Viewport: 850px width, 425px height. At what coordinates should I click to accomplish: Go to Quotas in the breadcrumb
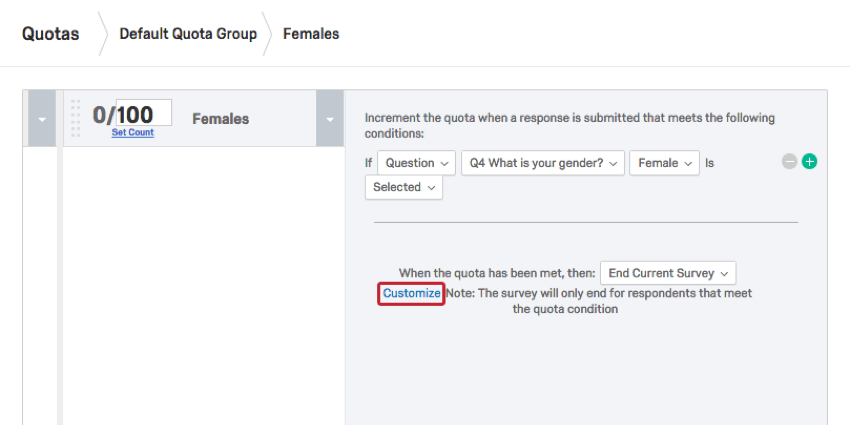(x=50, y=34)
